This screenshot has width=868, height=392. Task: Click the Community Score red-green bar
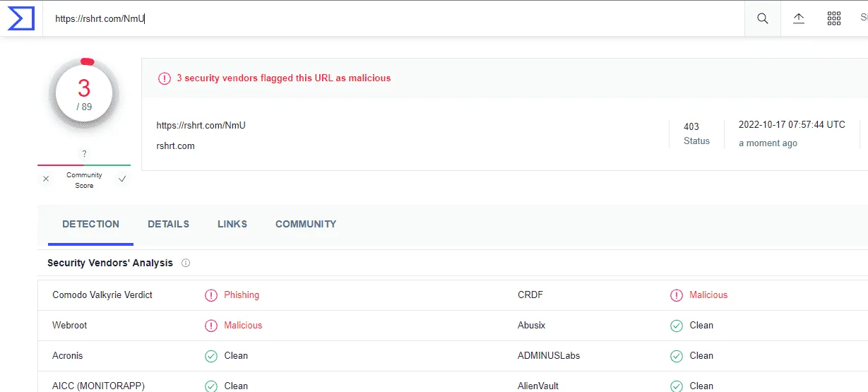click(84, 165)
